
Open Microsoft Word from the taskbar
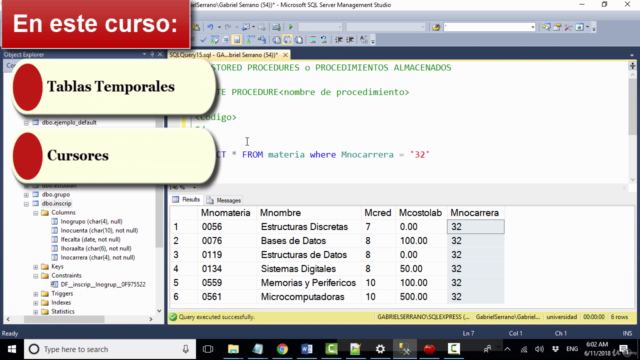click(x=307, y=349)
